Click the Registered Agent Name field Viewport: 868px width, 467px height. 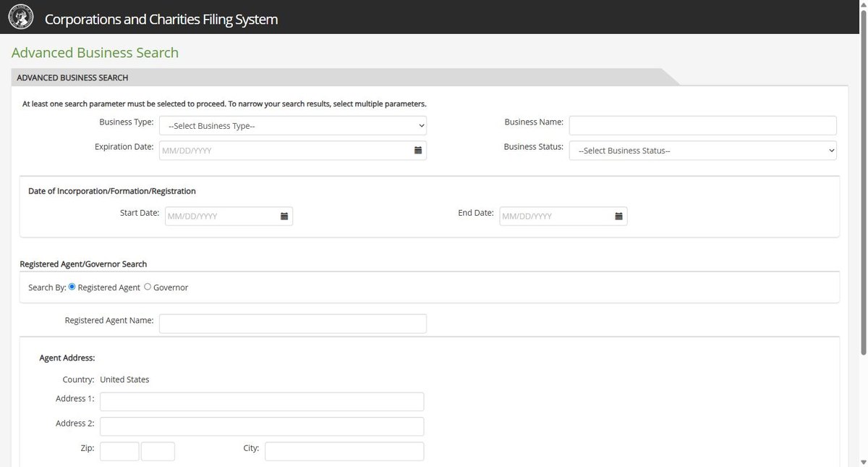tap(293, 324)
